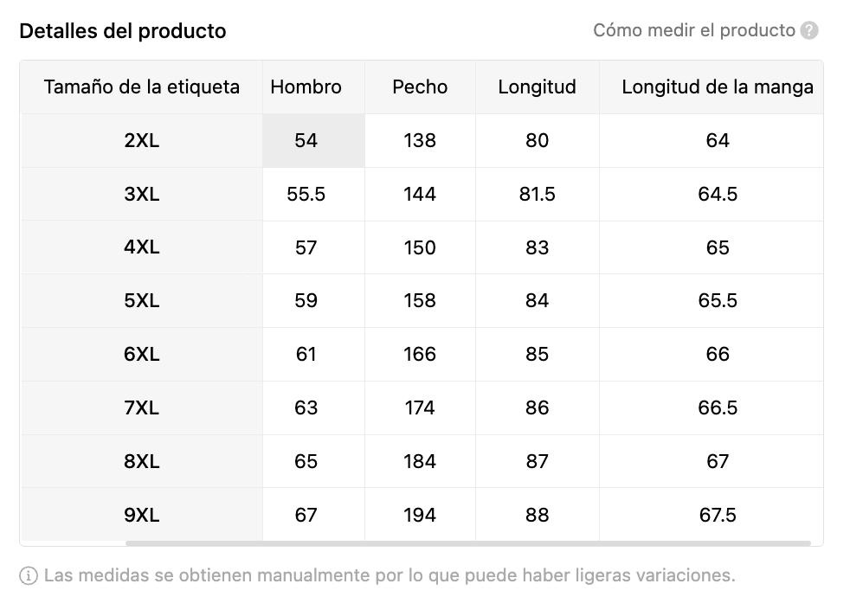
Task: Click the info icon beside measurement note
Action: tap(29, 575)
